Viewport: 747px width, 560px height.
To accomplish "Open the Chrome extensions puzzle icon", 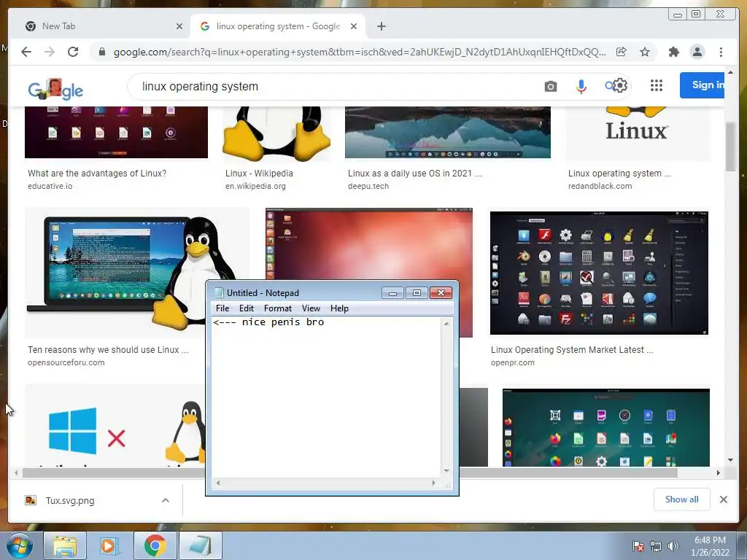I will pos(673,52).
